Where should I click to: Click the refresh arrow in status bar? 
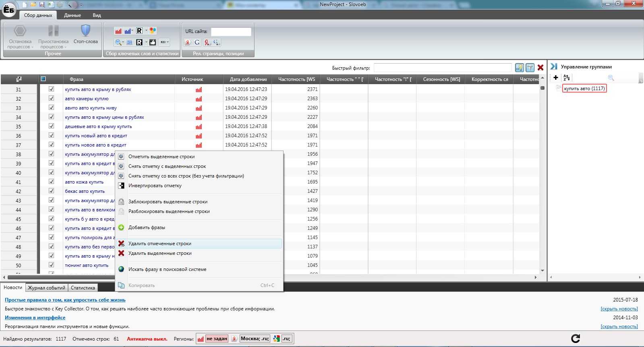(x=576, y=339)
